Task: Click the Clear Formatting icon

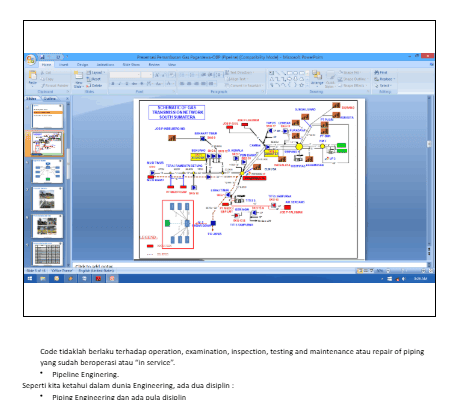Action: pos(171,75)
